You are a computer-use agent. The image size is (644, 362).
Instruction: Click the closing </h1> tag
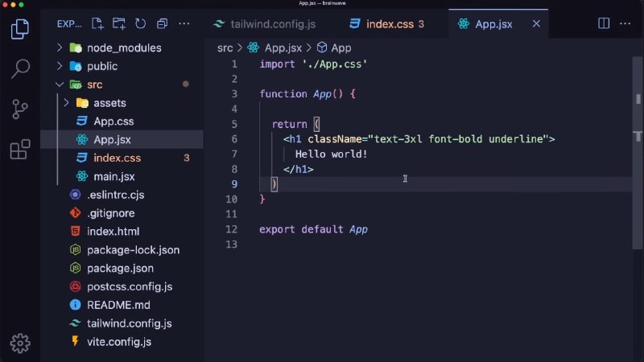coord(298,169)
